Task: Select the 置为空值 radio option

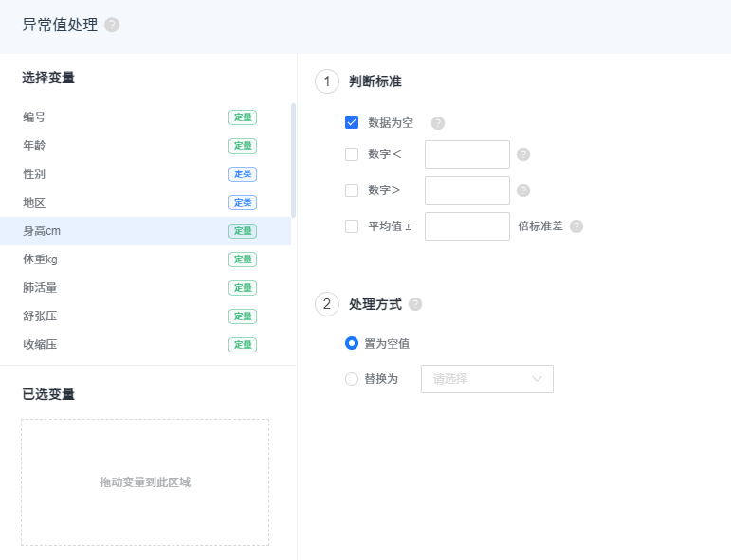Action: [352, 343]
